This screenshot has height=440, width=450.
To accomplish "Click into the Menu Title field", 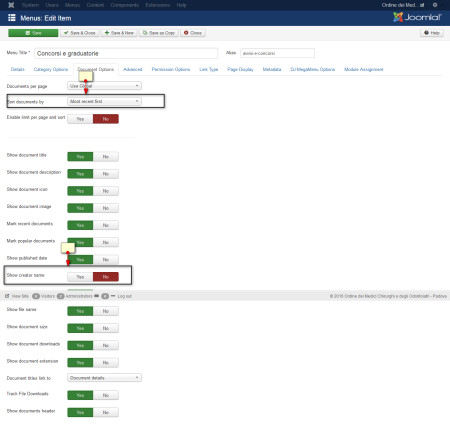I will coord(126,53).
